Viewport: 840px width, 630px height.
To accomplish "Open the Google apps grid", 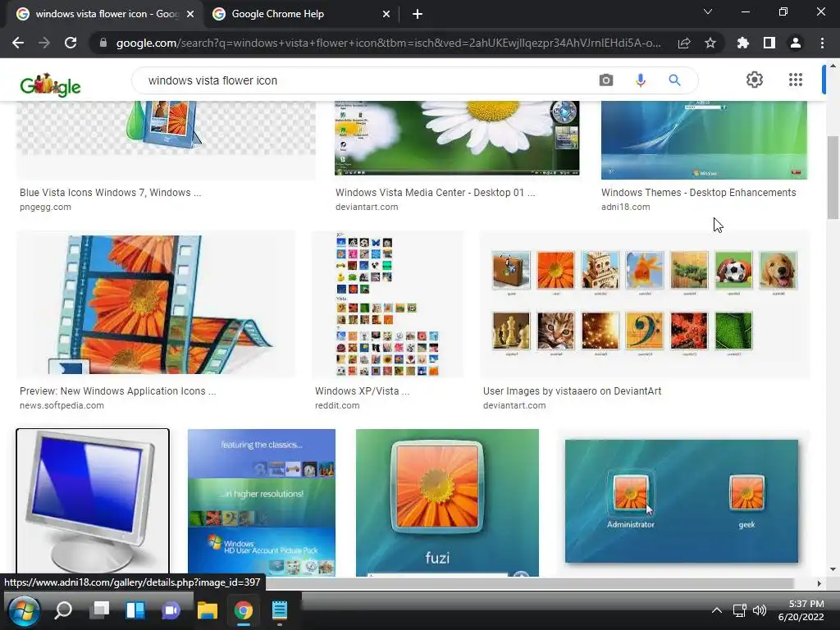I will click(796, 80).
